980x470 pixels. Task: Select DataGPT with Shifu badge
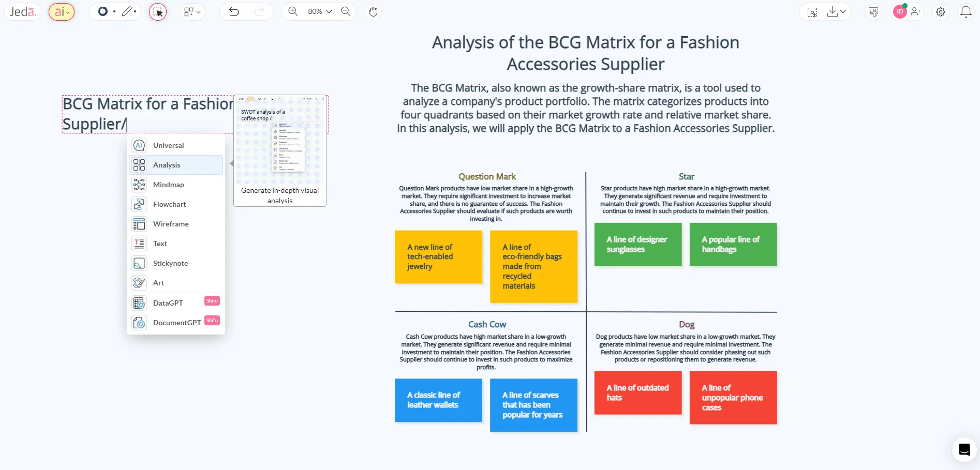coord(167,302)
